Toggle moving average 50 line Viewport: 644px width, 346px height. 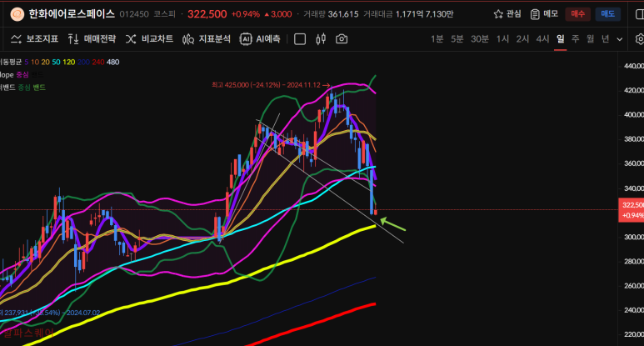click(x=56, y=62)
